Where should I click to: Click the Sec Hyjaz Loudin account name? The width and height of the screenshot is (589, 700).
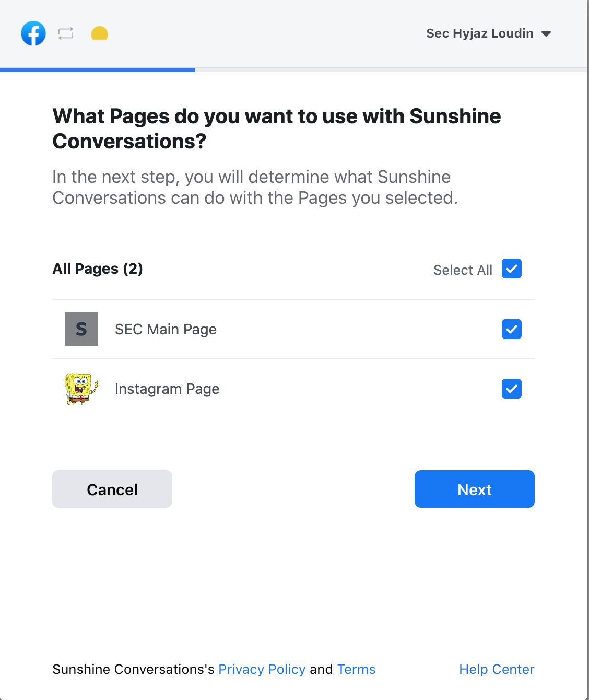(x=480, y=33)
